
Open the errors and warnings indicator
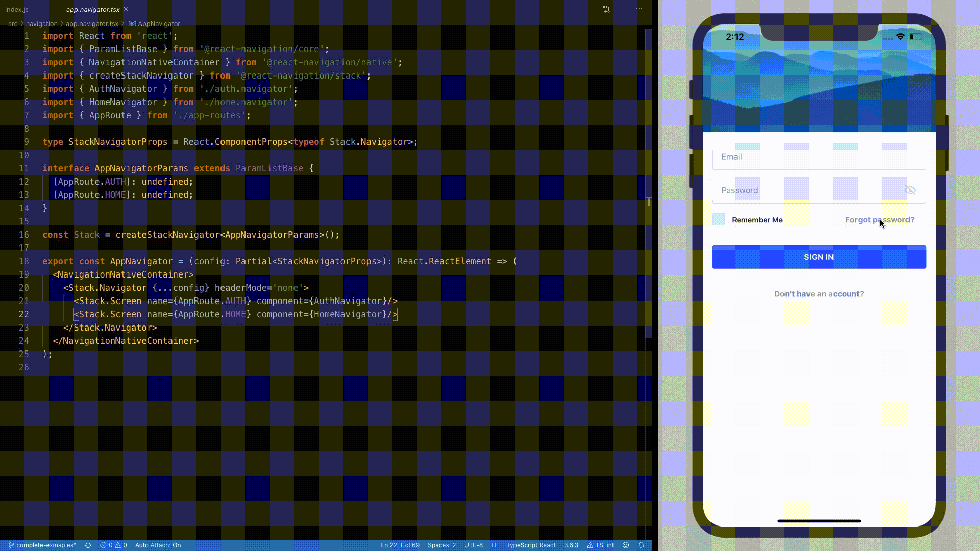113,545
